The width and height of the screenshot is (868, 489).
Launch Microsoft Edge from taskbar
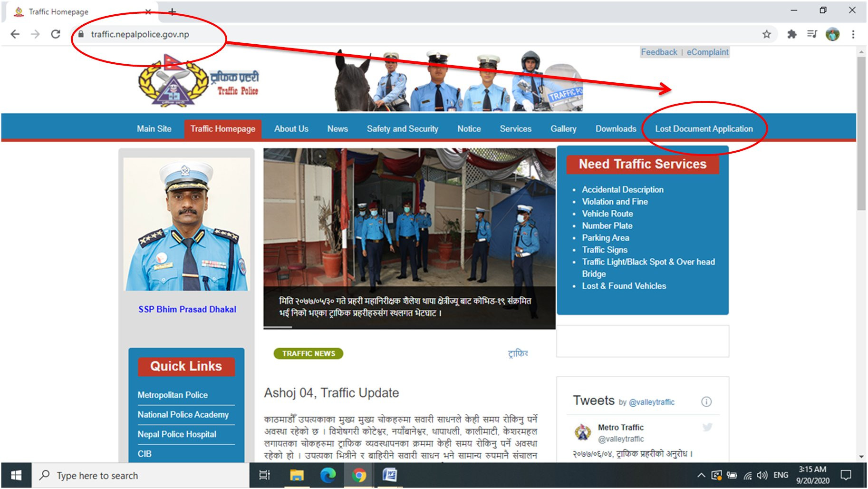328,475
